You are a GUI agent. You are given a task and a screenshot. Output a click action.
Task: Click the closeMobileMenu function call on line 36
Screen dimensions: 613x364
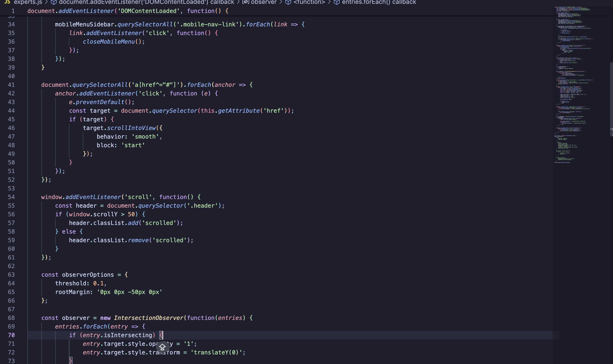108,42
